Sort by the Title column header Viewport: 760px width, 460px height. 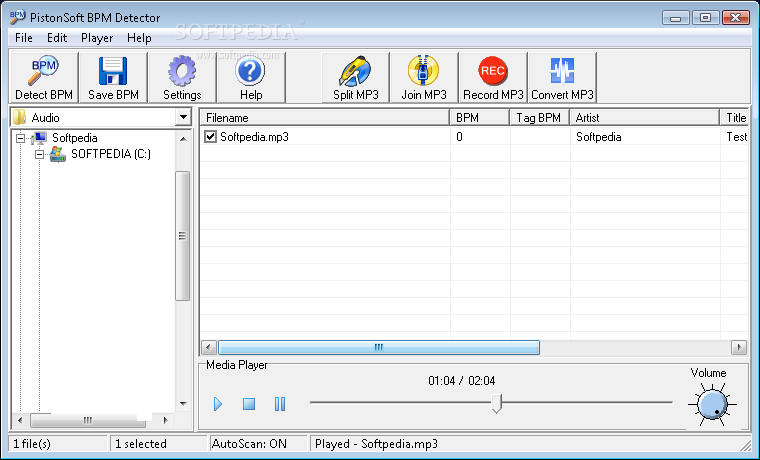(x=735, y=117)
